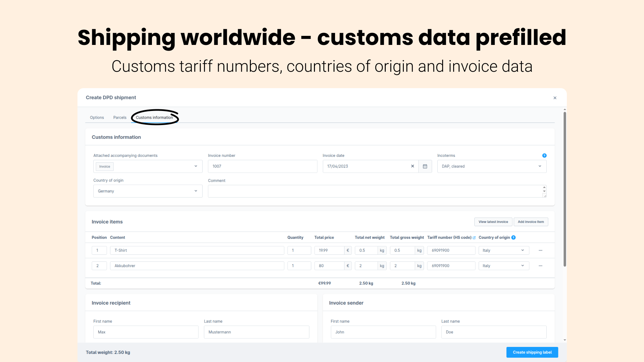Click the scrollbar down arrow
Screen dimensions: 644x362
click(x=565, y=340)
